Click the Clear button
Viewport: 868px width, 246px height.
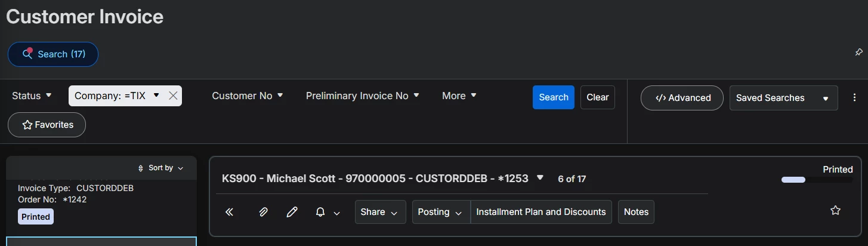coord(597,97)
